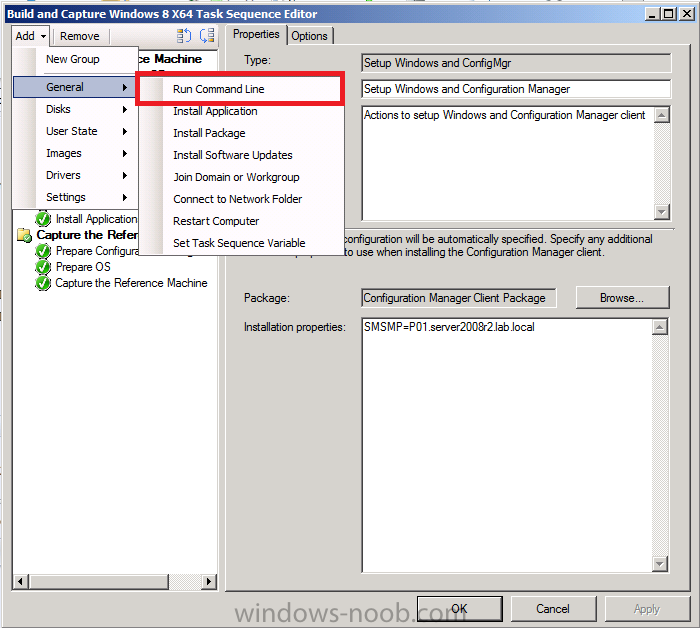Expand the Images submenu
This screenshot has width=700, height=628.
(x=75, y=153)
